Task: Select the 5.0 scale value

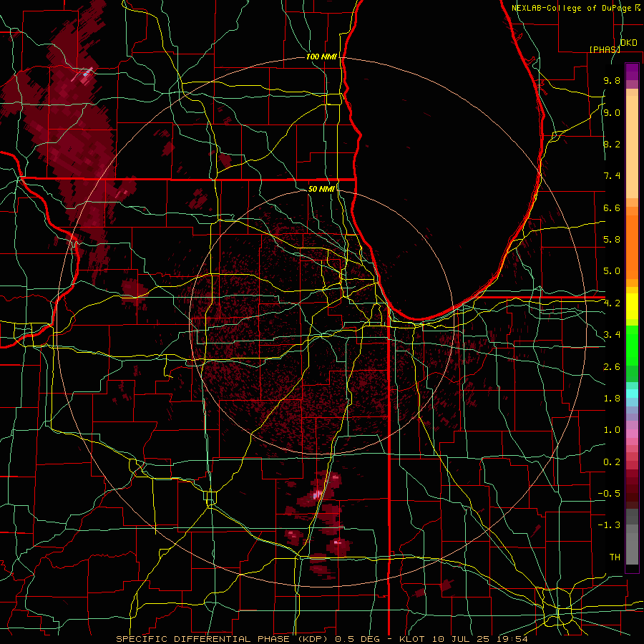Action: click(612, 271)
